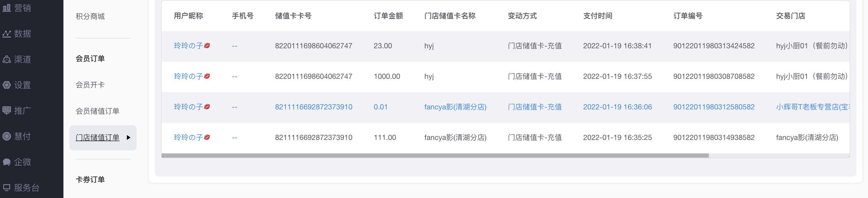
Task: Click the horizontal table scrollbar
Action: tap(435, 156)
